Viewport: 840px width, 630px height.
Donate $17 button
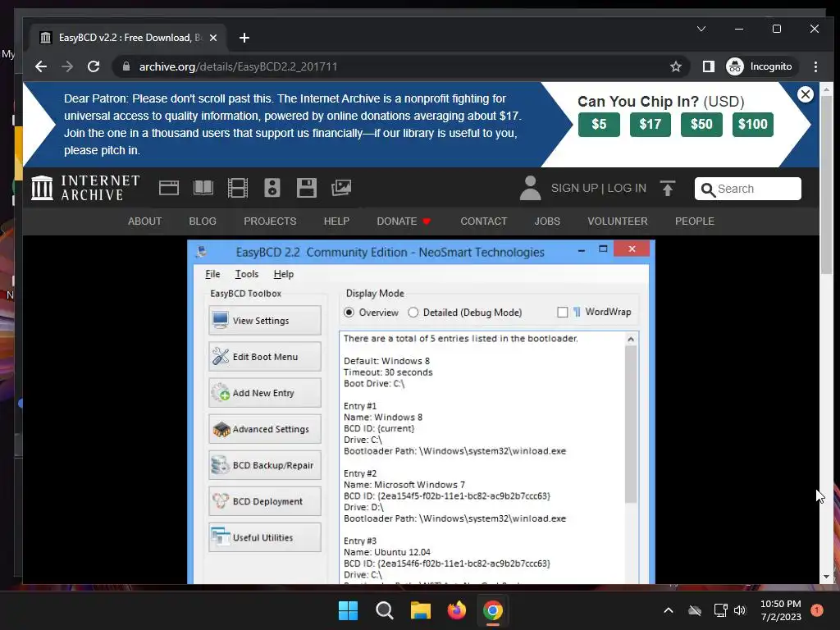coord(651,125)
